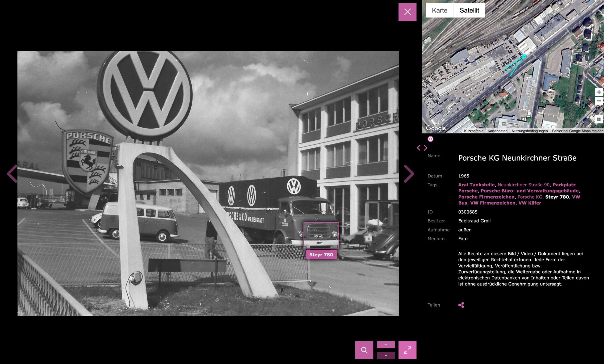This screenshot has height=364, width=604.
Task: Open the map layers grid button
Action: [x=599, y=119]
